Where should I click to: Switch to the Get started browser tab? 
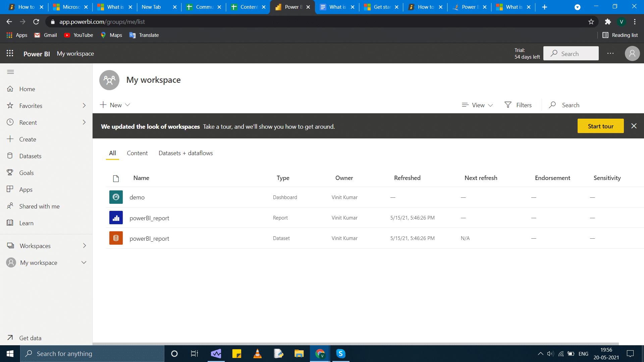(381, 7)
